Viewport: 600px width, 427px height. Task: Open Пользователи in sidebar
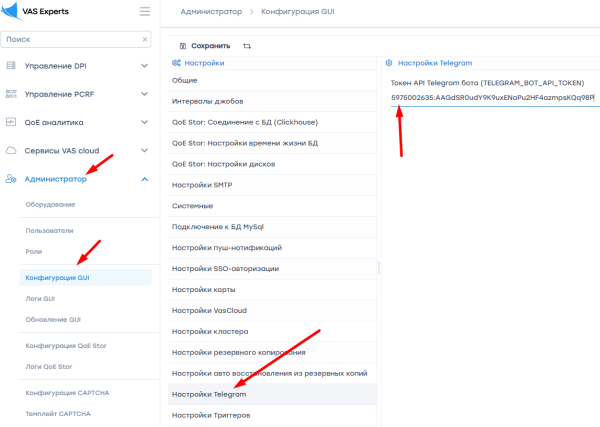coord(50,229)
